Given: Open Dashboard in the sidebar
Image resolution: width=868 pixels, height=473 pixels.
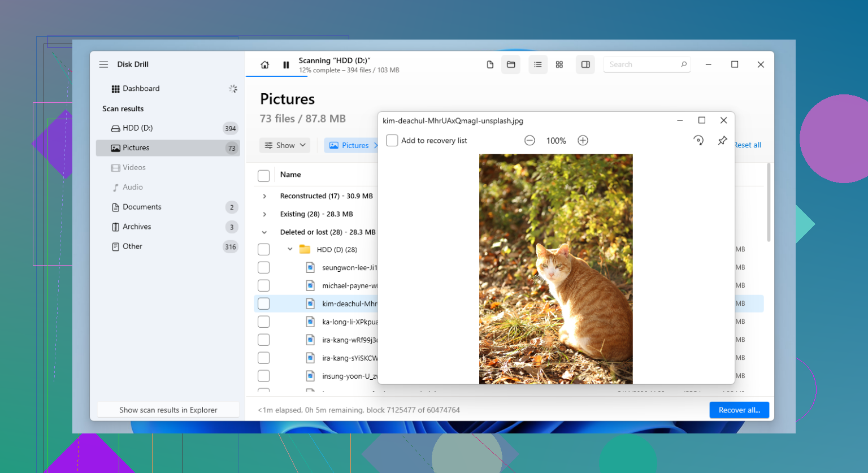Looking at the screenshot, I should (168, 89).
